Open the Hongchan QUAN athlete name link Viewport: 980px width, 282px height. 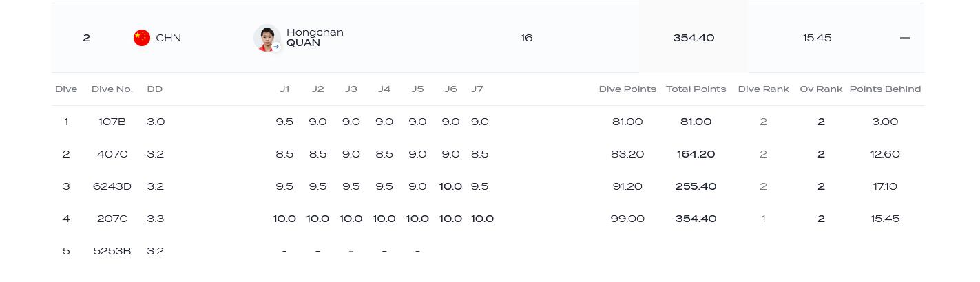(315, 38)
